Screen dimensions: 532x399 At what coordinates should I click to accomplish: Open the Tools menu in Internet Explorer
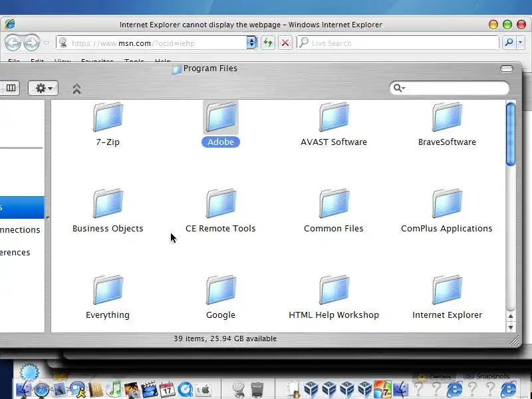134,61
